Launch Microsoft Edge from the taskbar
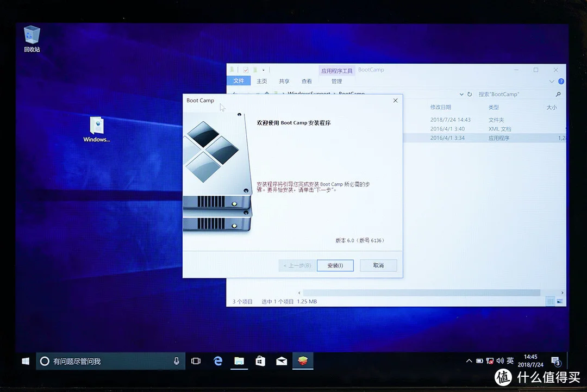The width and height of the screenshot is (587, 392). (218, 361)
